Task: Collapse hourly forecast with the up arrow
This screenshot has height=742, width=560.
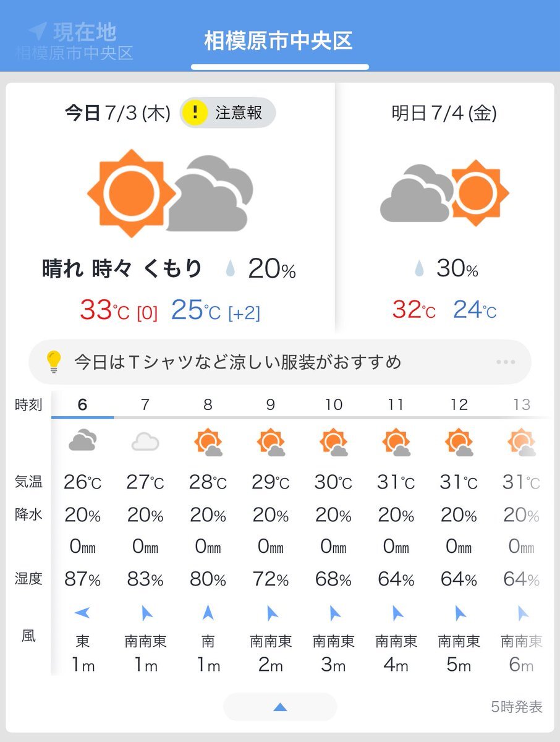Action: (280, 707)
